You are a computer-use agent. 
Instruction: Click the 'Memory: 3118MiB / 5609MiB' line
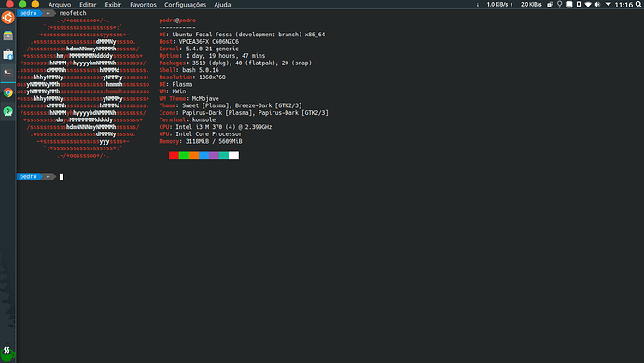(201, 141)
